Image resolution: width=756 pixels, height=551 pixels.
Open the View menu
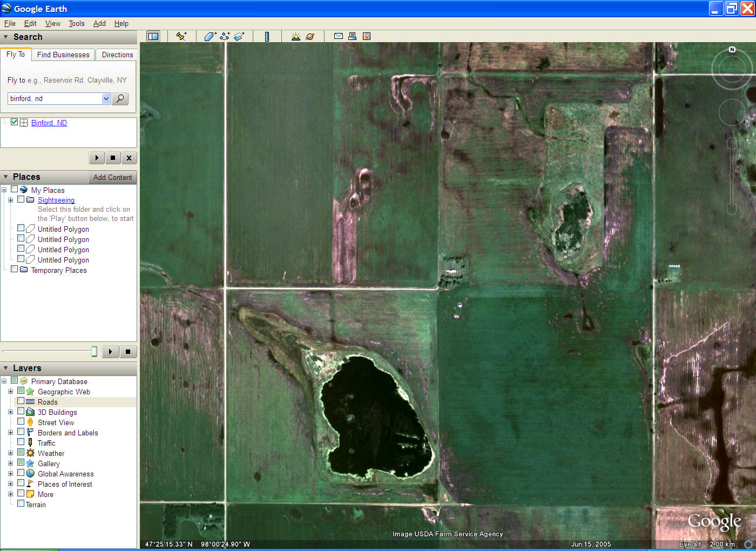(53, 23)
